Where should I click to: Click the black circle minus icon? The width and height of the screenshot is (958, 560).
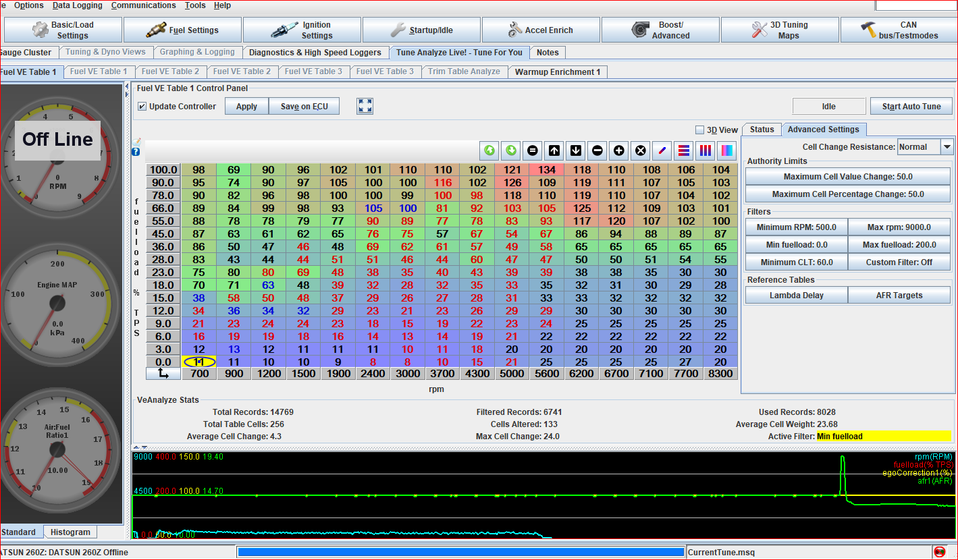click(x=597, y=150)
